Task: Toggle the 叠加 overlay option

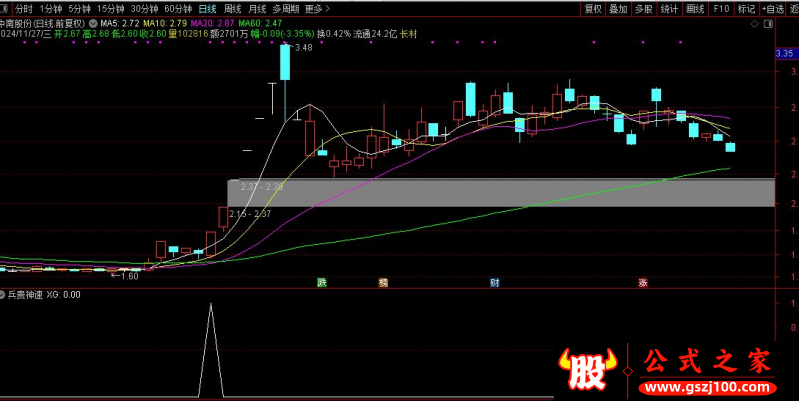Action: (619, 8)
